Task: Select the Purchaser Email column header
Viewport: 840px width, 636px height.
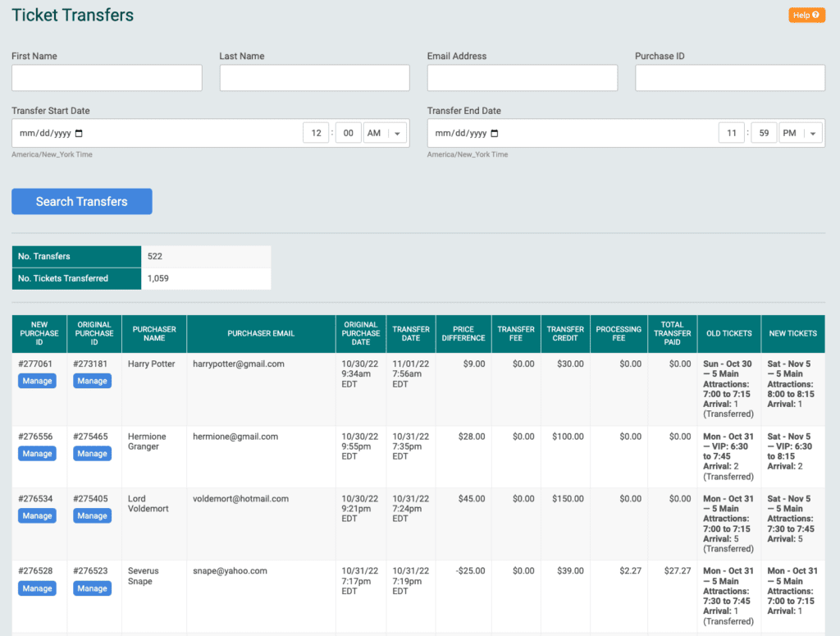Action: pyautogui.click(x=261, y=333)
